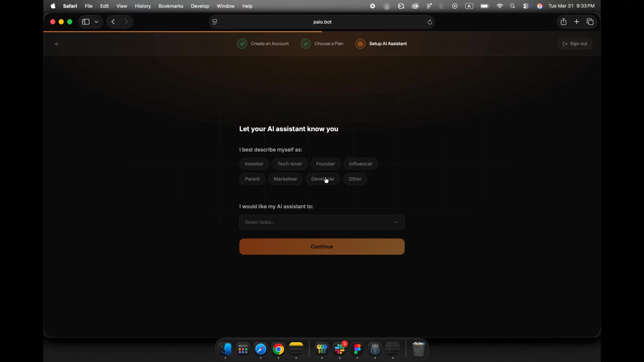The image size is (644, 362).
Task: Choose the Developer chip
Action: [323, 179]
